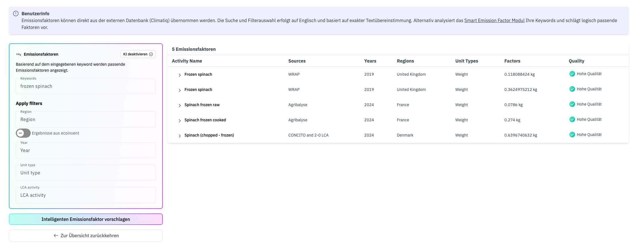Click the KI deaktivieren button
Image resolution: width=644 pixels, height=245 pixels.
pos(138,54)
